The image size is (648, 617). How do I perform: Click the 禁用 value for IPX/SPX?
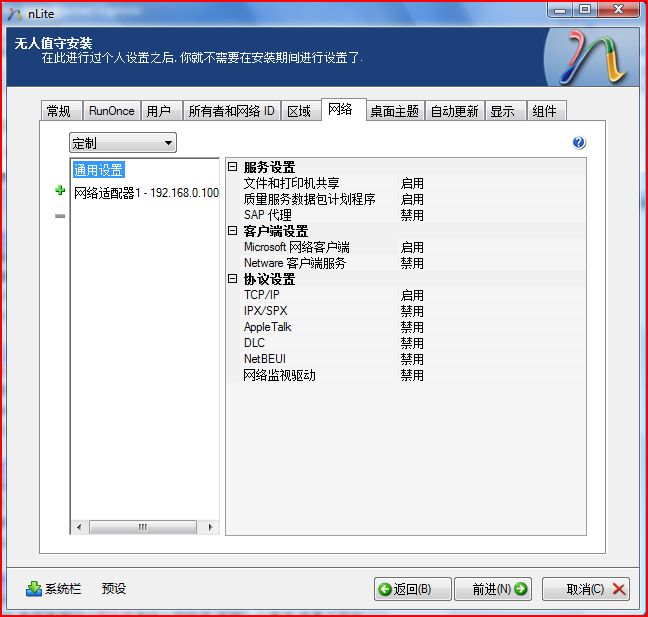click(412, 311)
